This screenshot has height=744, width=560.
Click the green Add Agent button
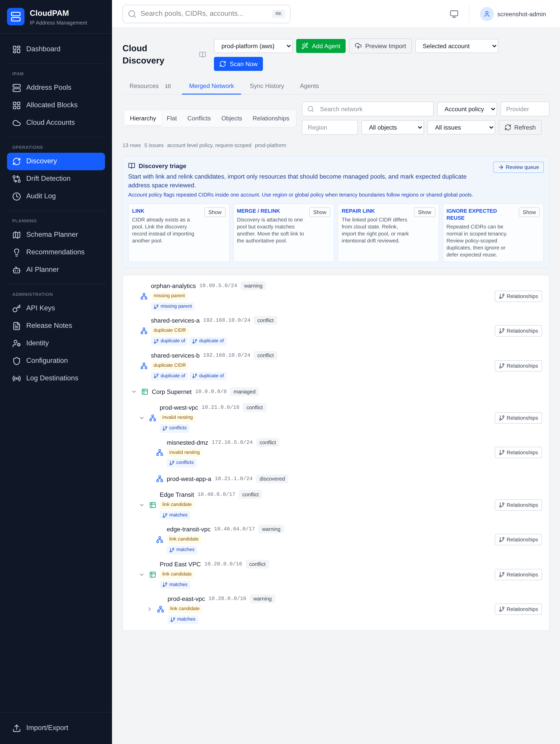click(321, 46)
